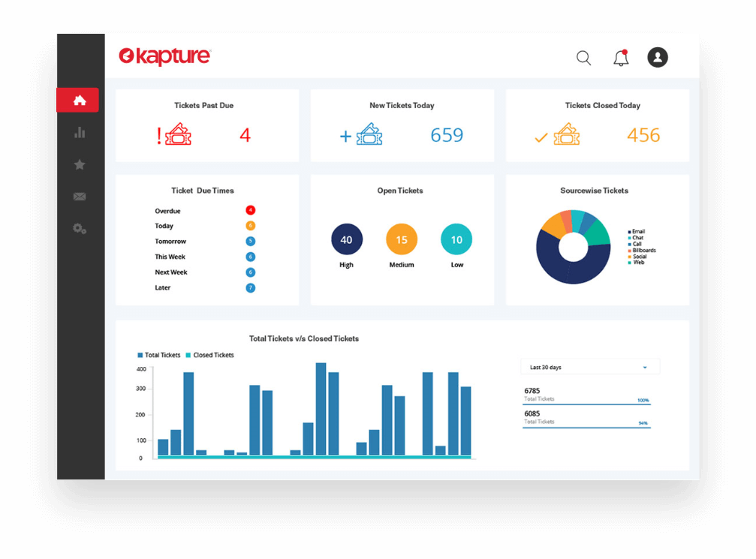Click the checkmark on Tickets Closed Today

coord(540,137)
